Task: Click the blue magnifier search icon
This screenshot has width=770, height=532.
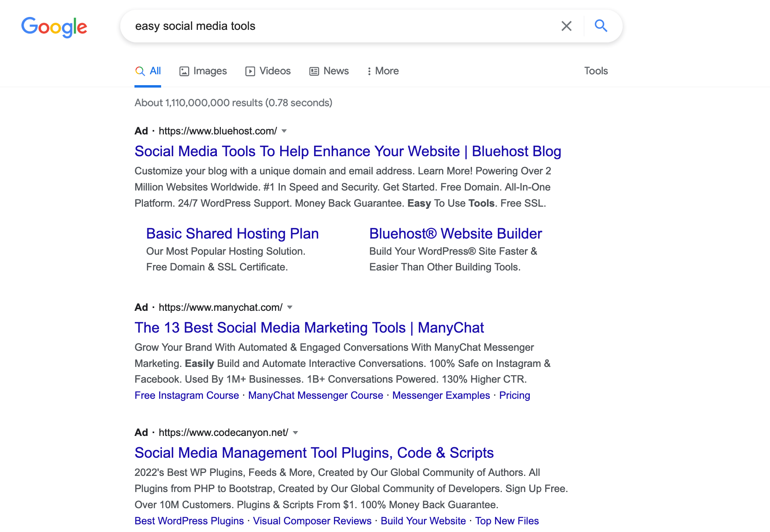Action: click(x=601, y=26)
